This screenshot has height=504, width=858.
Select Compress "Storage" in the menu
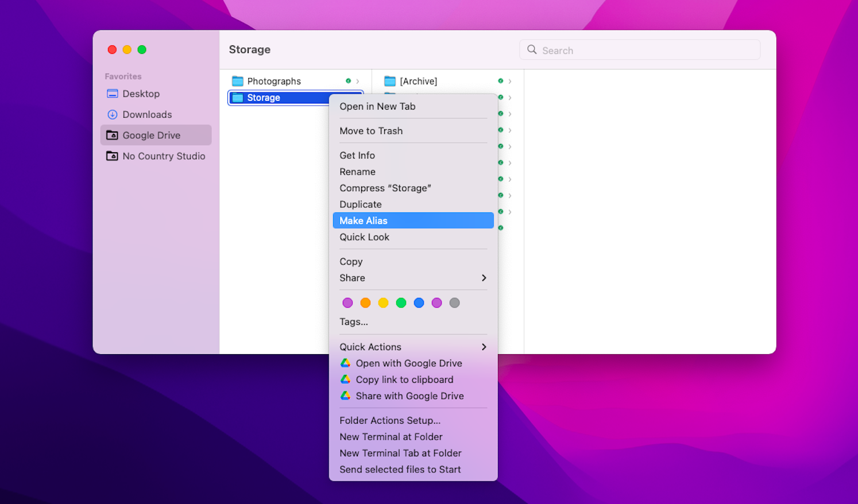pos(385,188)
